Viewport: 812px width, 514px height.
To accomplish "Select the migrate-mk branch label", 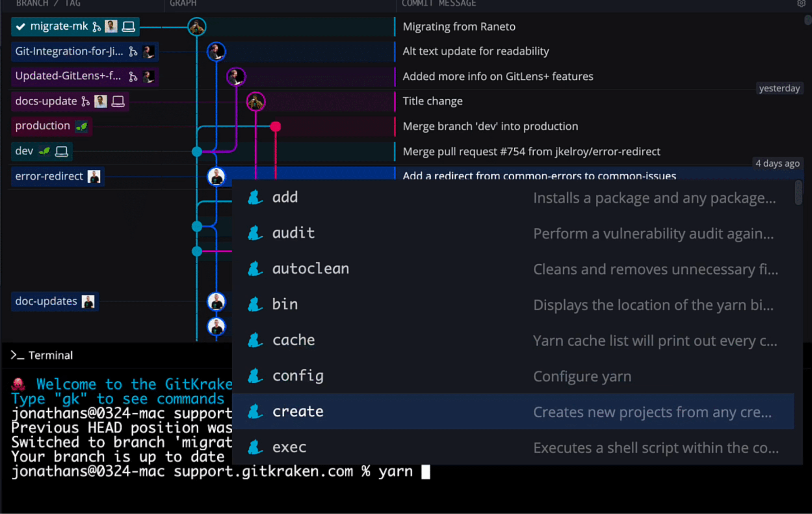I will [76, 27].
